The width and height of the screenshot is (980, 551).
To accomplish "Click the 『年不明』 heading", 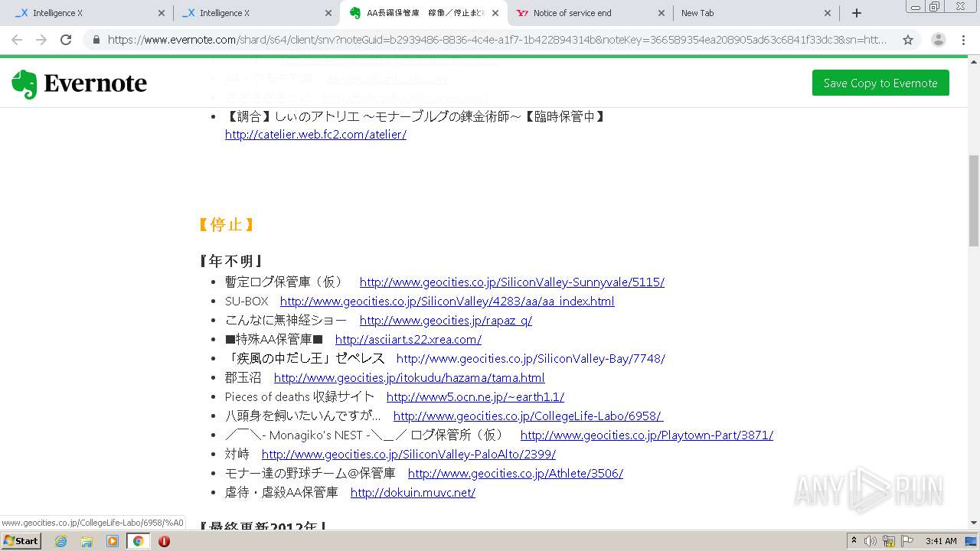I will pos(231,261).
